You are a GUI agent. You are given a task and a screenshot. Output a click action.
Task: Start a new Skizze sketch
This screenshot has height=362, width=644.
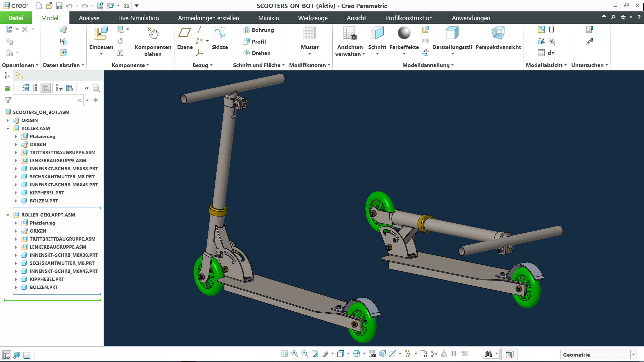coord(220,34)
